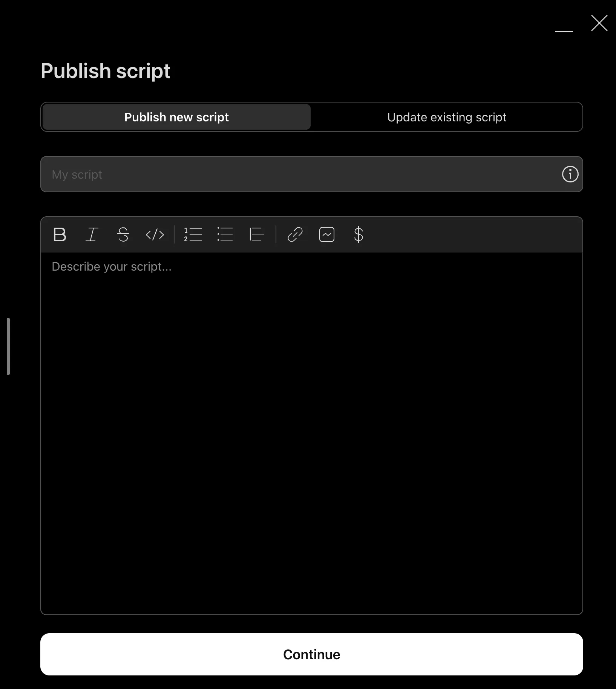This screenshot has height=689, width=616.
Task: Click the Publish script heading
Action: (x=106, y=71)
